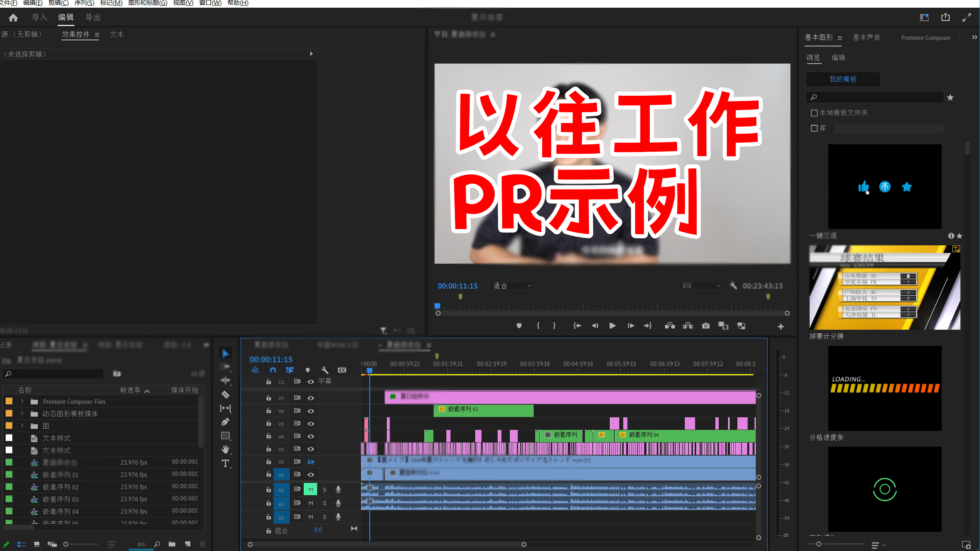The height and width of the screenshot is (551, 980).
Task: Select the Pen tool
Action: pyautogui.click(x=225, y=422)
